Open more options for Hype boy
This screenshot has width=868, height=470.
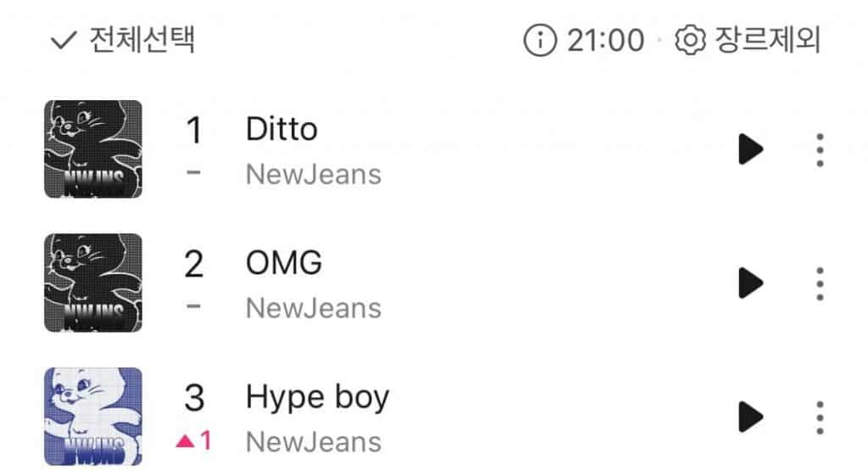tap(819, 417)
